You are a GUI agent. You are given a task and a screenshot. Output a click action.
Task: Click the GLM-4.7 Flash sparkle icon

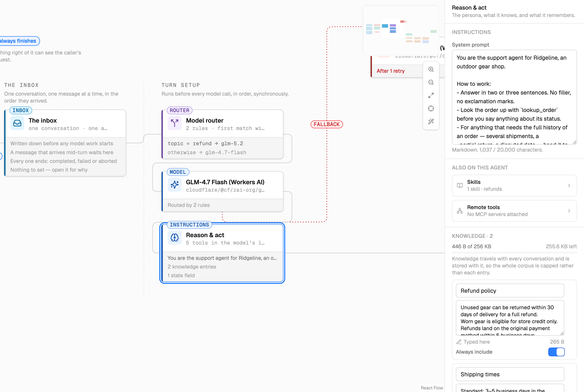[175, 185]
